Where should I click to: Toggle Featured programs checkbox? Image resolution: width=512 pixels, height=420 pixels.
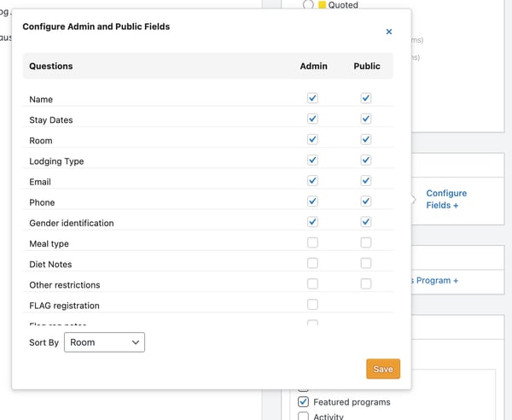coord(303,402)
